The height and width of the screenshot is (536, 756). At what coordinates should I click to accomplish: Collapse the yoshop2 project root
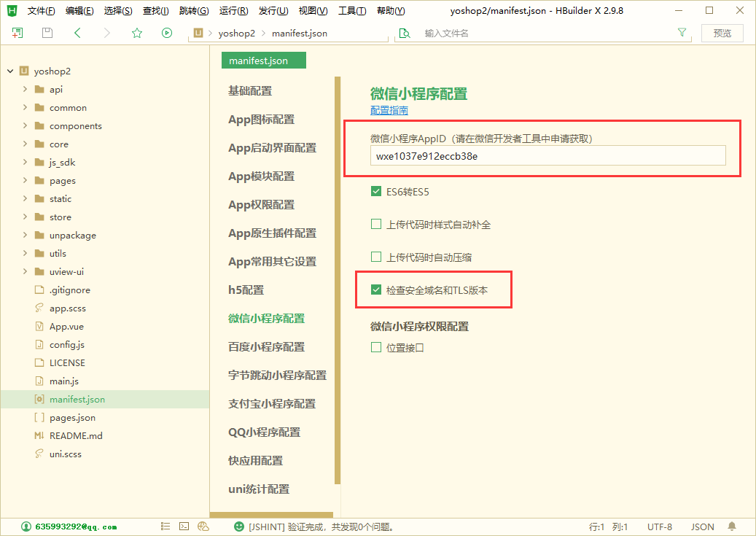(10, 71)
